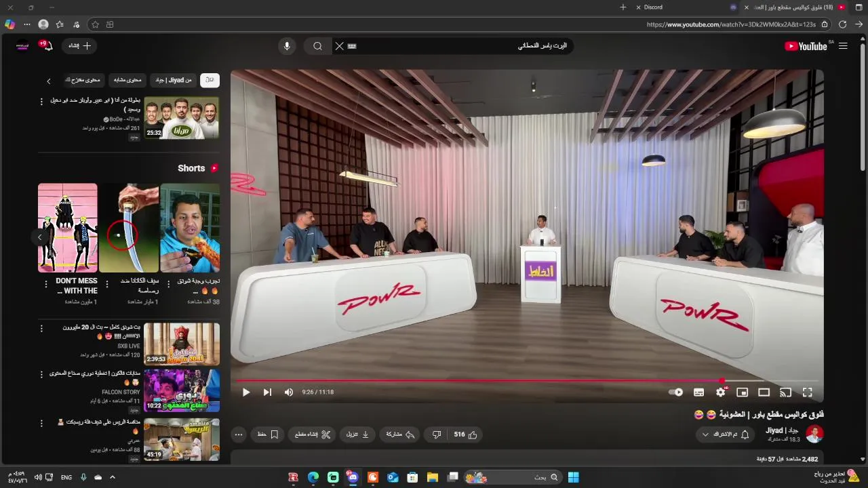Image resolution: width=868 pixels, height=488 pixels.
Task: Skip to the next video
Action: [x=267, y=392]
